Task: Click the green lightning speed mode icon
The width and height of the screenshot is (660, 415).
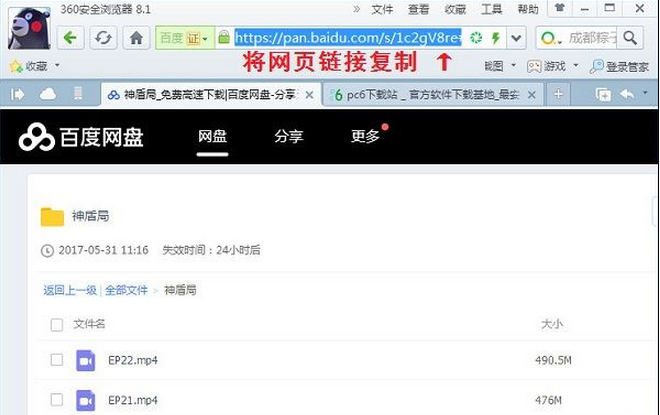Action: [495, 38]
